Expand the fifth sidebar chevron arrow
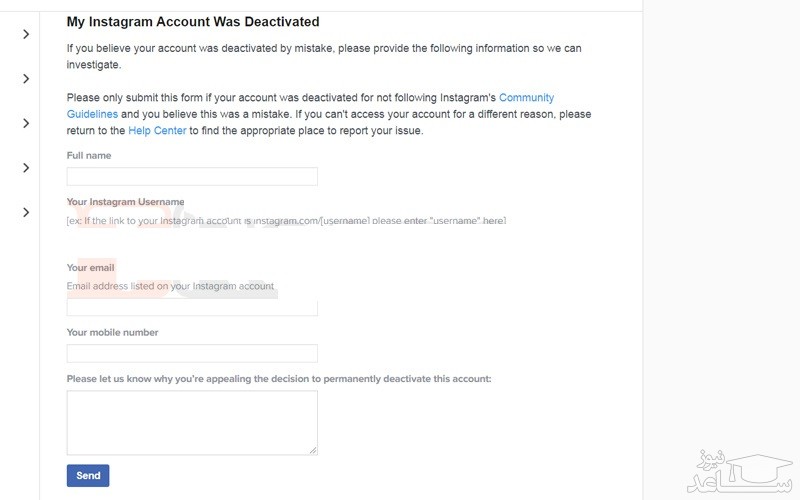Screen dimensions: 800x500 click(x=26, y=212)
